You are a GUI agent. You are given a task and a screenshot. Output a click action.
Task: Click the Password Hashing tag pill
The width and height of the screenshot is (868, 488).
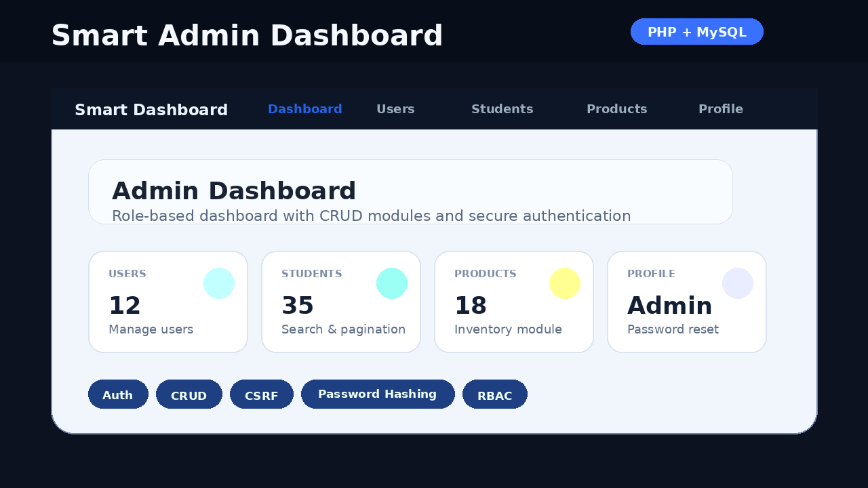tap(378, 394)
